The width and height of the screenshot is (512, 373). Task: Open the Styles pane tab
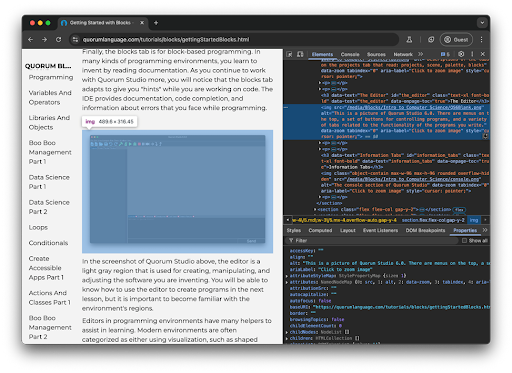coord(294,230)
